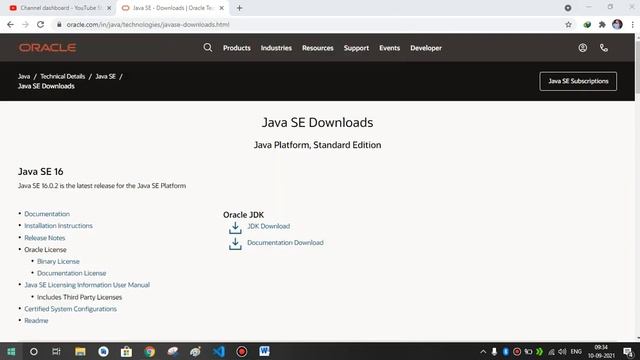This screenshot has width=640, height=360.
Task: Open the Products menu
Action: [237, 48]
